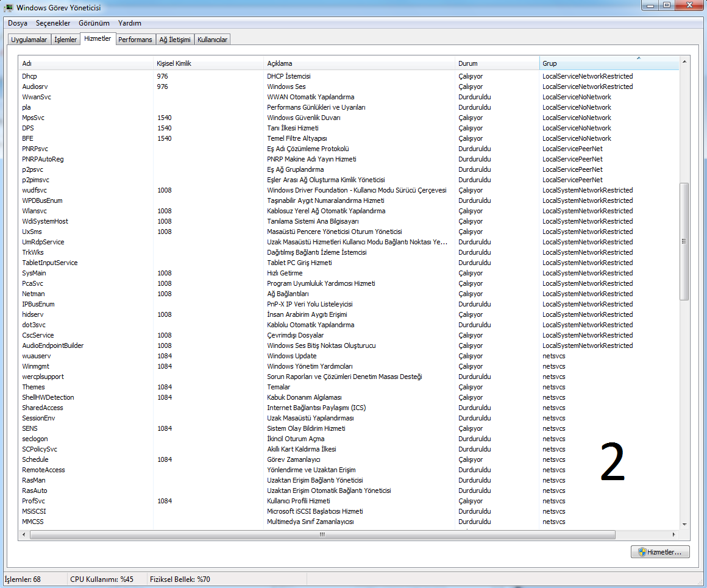Viewport: 707px width, 588px height.
Task: Open the Dosya menu
Action: tap(18, 23)
